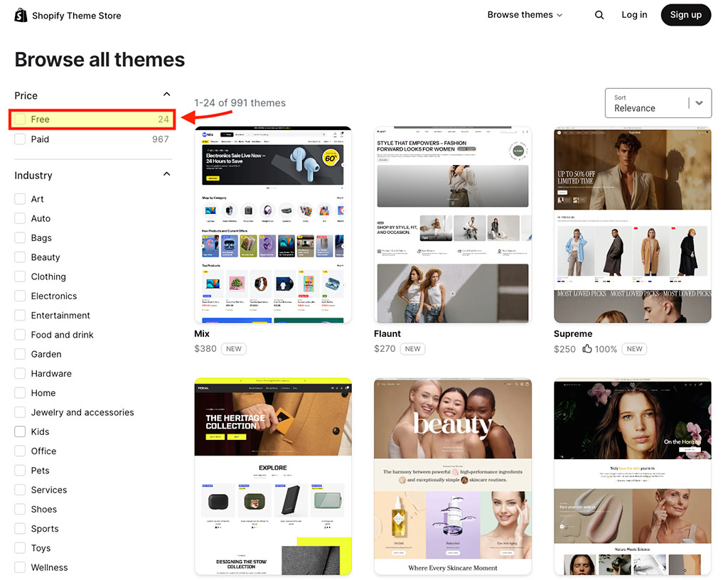
Task: Click the Sign up button
Action: [685, 14]
